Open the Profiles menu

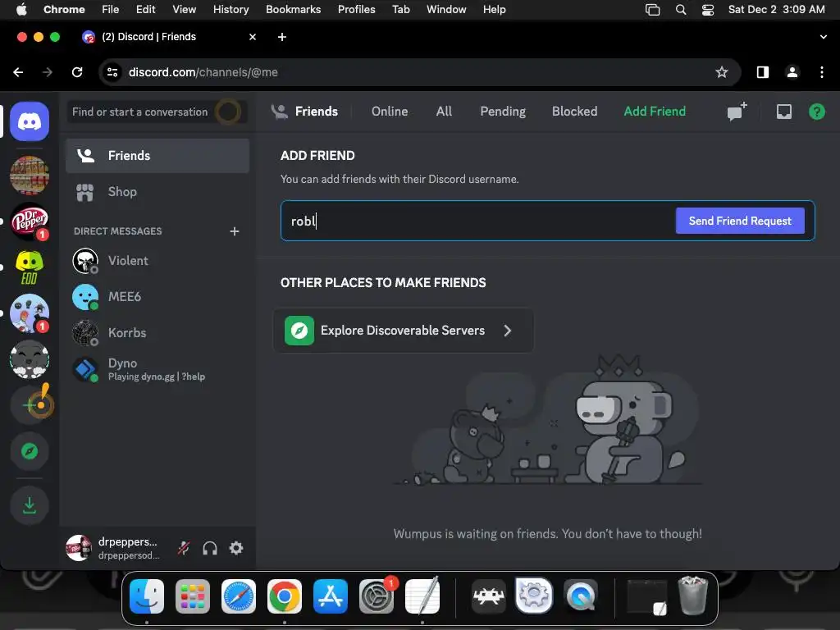(x=356, y=10)
